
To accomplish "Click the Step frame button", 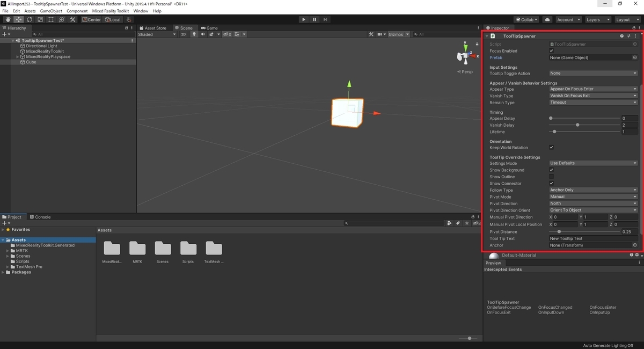I will pos(325,19).
